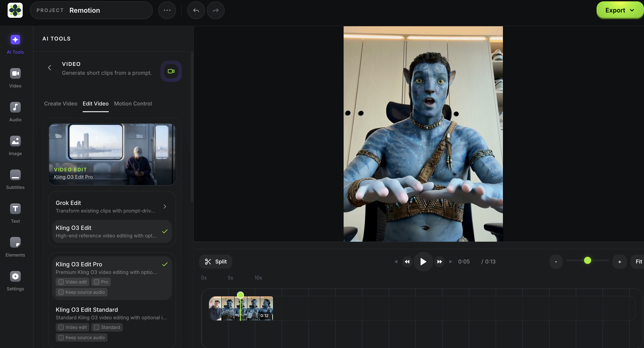Click the Fit button

click(x=639, y=261)
